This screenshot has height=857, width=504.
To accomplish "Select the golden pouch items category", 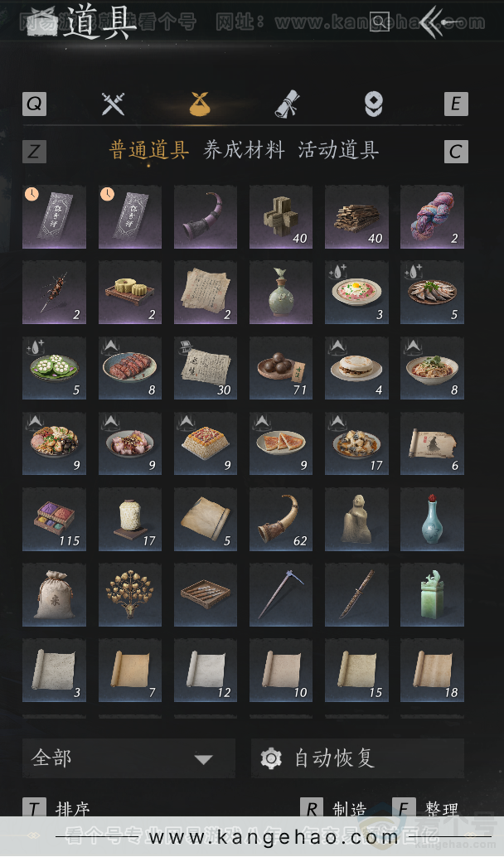I will pyautogui.click(x=200, y=104).
